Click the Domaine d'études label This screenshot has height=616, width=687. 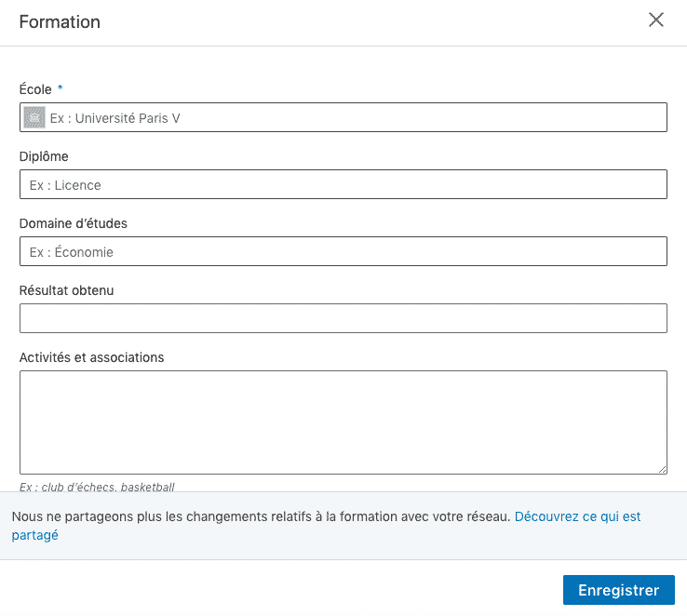click(73, 223)
